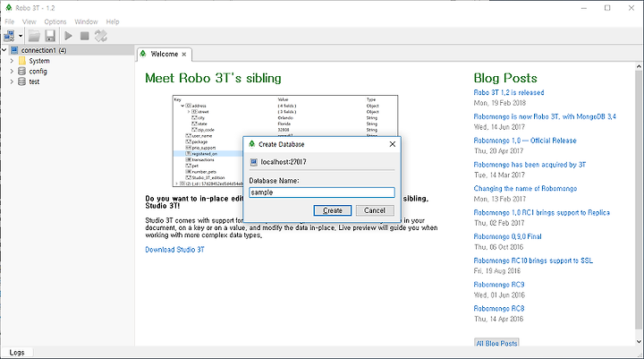
Task: Open the Help menu
Action: (x=113, y=21)
